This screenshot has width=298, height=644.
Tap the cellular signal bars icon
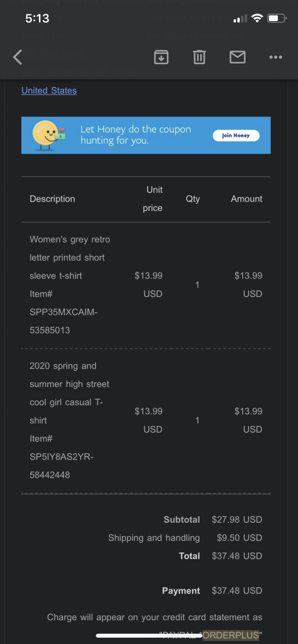coord(240,19)
